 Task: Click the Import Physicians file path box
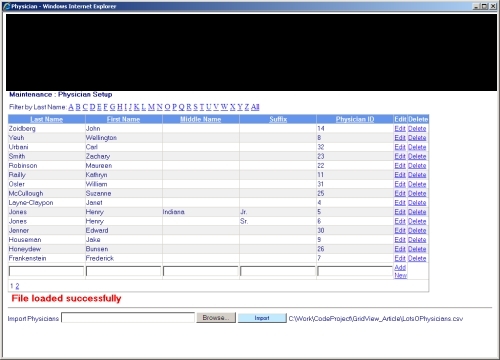(128, 318)
